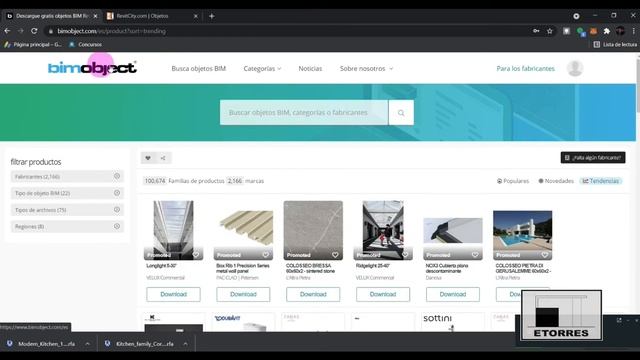Click the bimobject logo

[x=92, y=68]
